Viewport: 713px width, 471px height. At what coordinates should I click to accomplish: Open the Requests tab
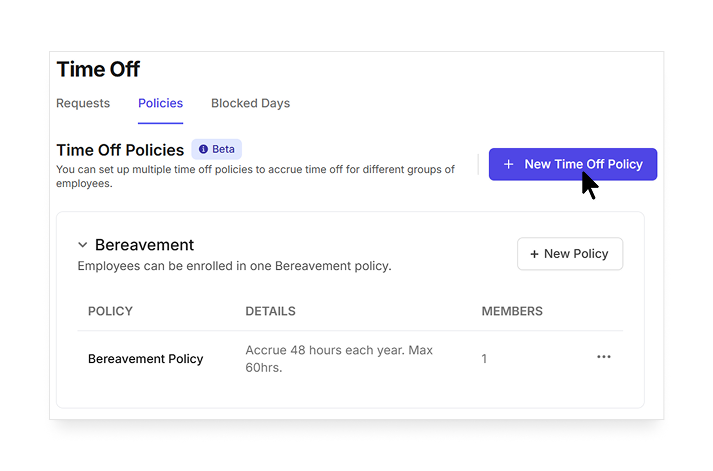tap(83, 103)
